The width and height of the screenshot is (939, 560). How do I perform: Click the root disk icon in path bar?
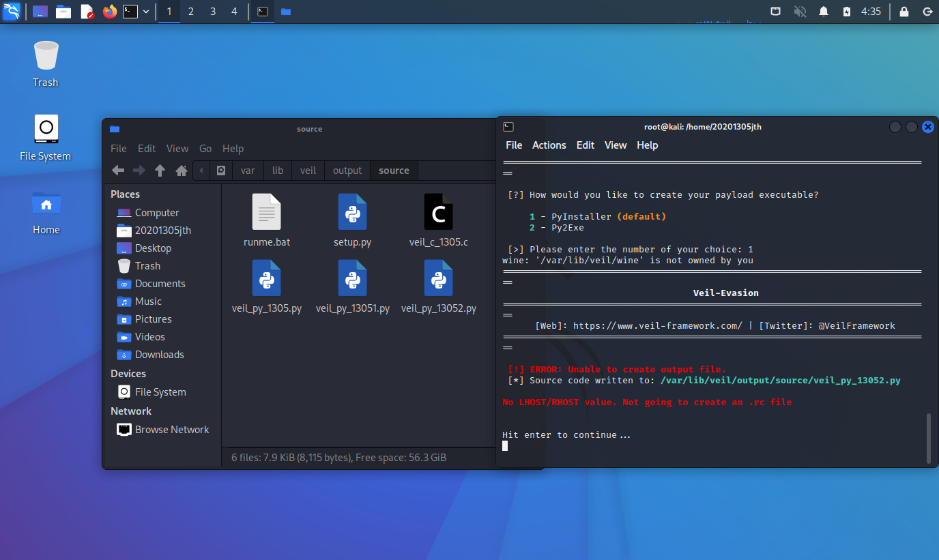point(221,171)
